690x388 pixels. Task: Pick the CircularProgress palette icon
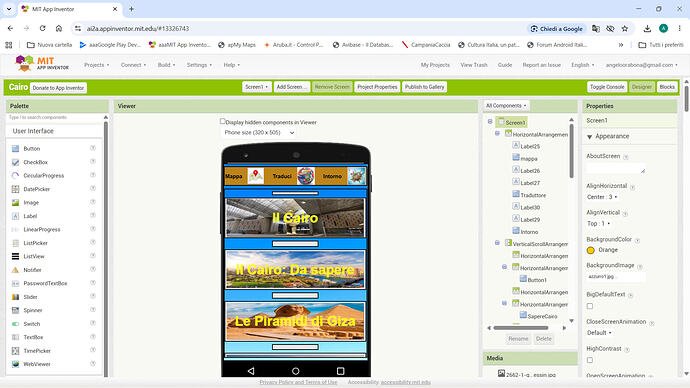(15, 176)
